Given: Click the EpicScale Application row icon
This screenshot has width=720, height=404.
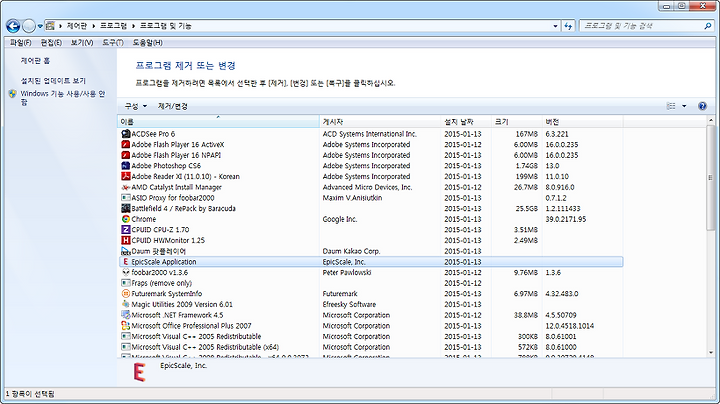Looking at the screenshot, I should click(126, 262).
